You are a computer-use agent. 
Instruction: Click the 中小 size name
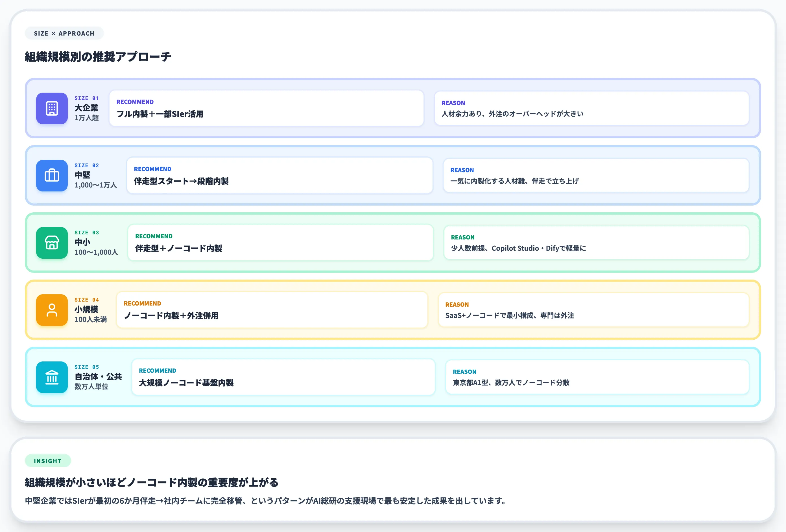[82, 242]
